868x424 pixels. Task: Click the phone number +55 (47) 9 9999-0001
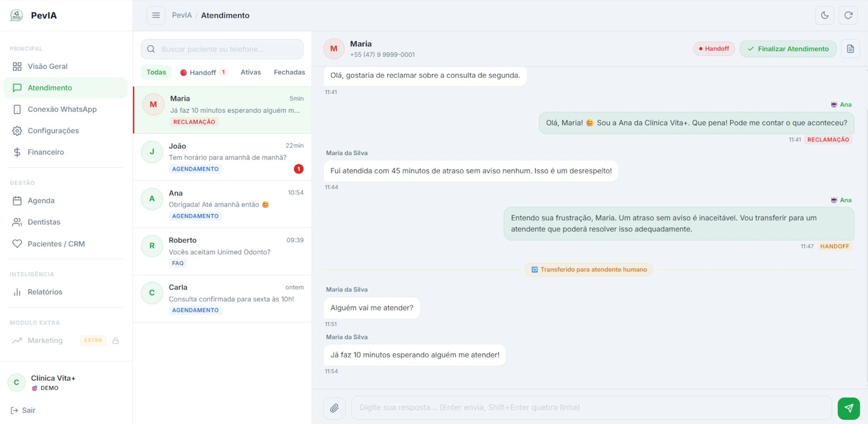[382, 55]
